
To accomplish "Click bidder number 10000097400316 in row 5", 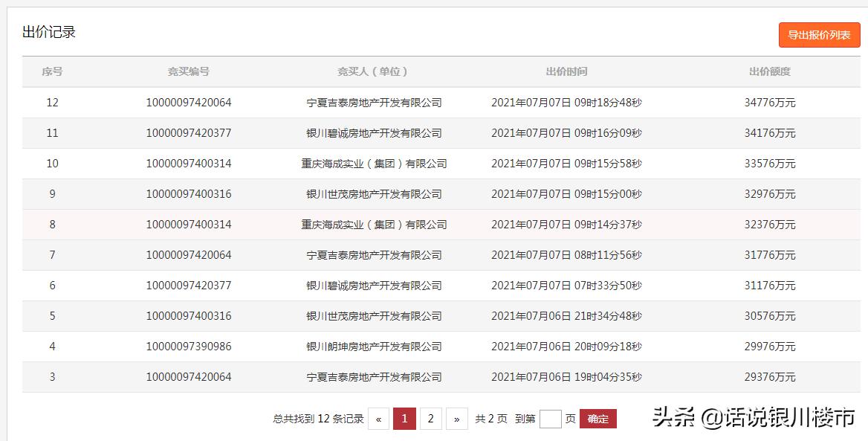I will pyautogui.click(x=189, y=316).
